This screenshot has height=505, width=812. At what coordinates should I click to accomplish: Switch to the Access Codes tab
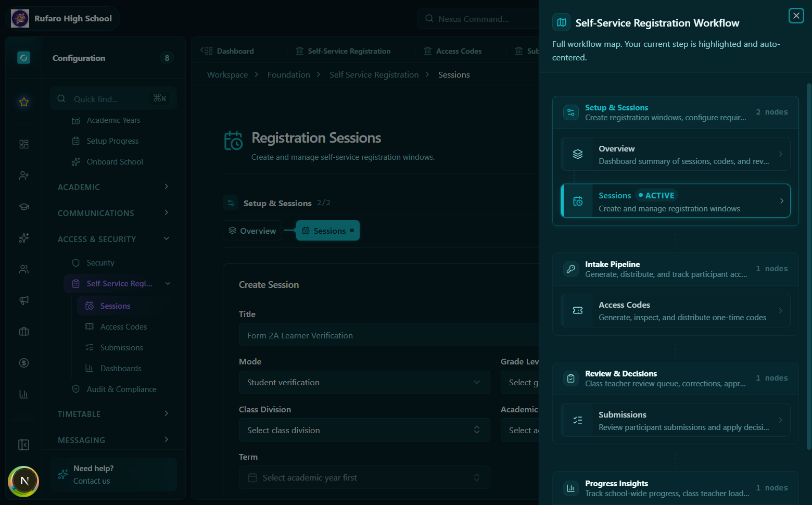point(453,51)
